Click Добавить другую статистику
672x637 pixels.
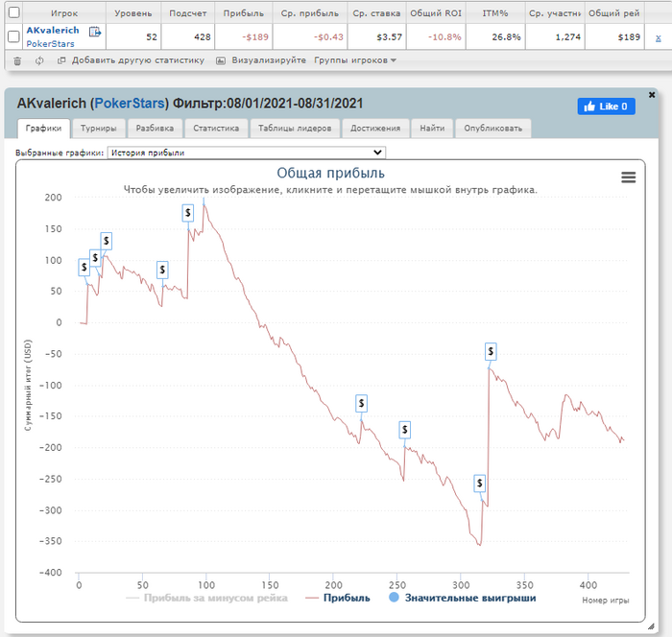[x=132, y=60]
